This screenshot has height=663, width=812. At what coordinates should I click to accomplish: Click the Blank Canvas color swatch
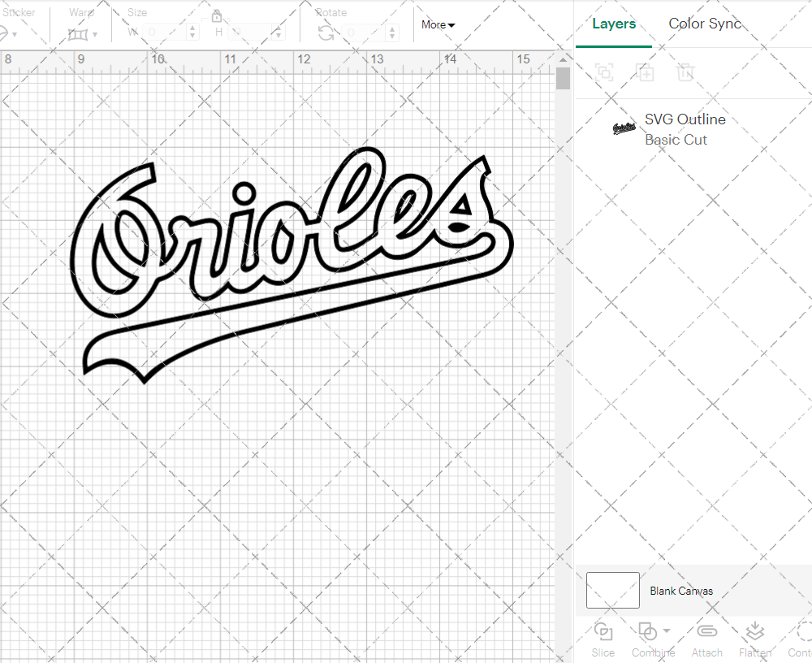612,591
